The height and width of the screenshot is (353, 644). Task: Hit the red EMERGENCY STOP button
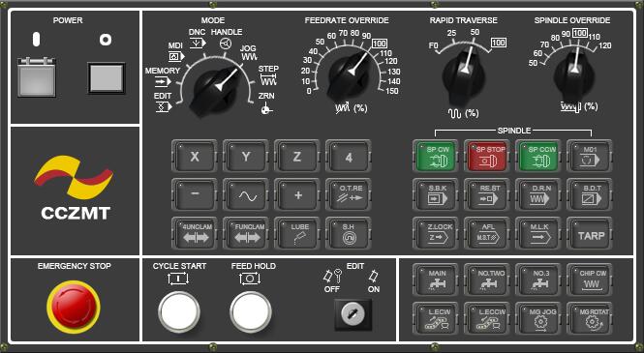click(x=74, y=307)
